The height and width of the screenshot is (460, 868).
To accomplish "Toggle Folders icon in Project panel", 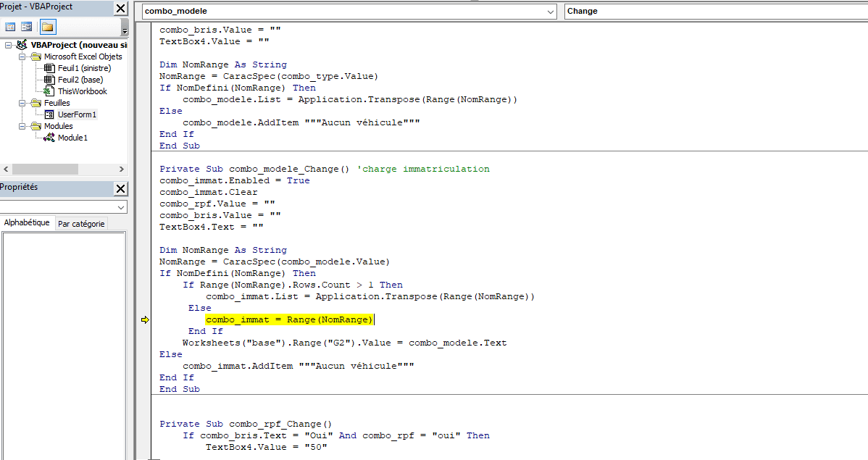I will [48, 27].
